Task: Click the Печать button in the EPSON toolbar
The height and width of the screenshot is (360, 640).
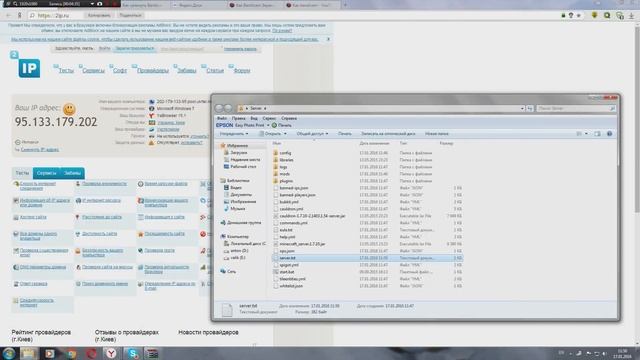Action: tap(282, 125)
